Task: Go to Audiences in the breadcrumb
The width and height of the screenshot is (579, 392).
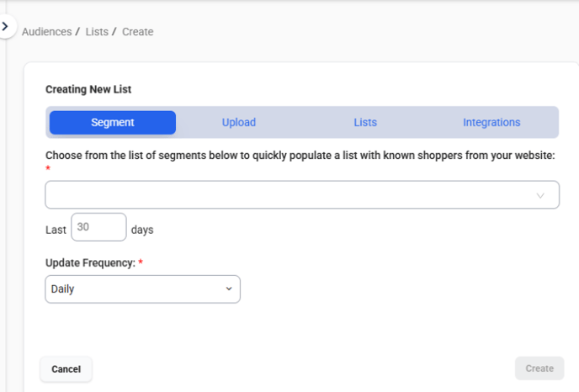Action: (47, 32)
